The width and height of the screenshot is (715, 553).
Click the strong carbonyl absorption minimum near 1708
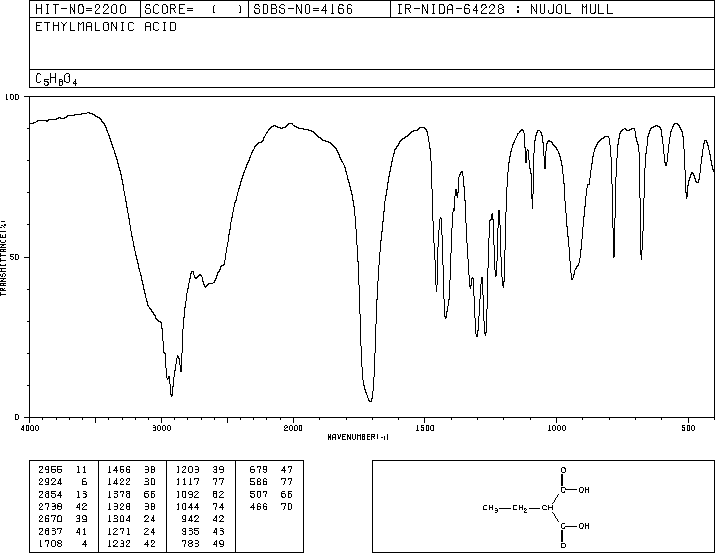[x=370, y=400]
